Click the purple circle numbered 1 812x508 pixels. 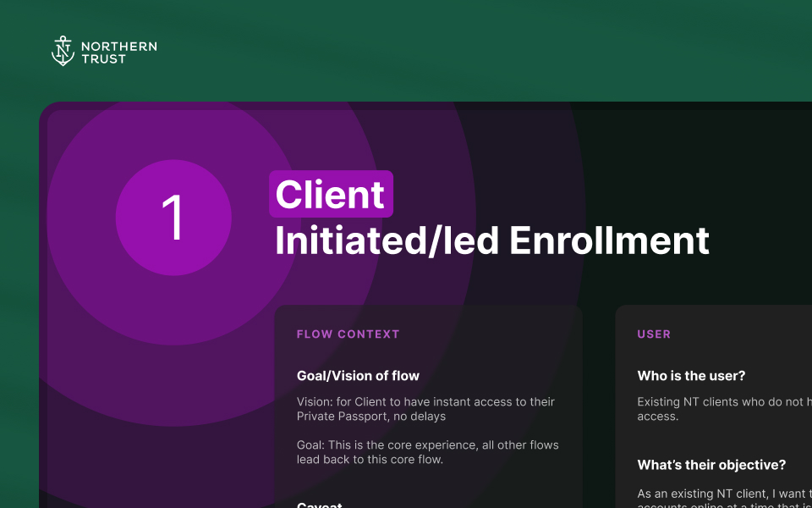[173, 217]
